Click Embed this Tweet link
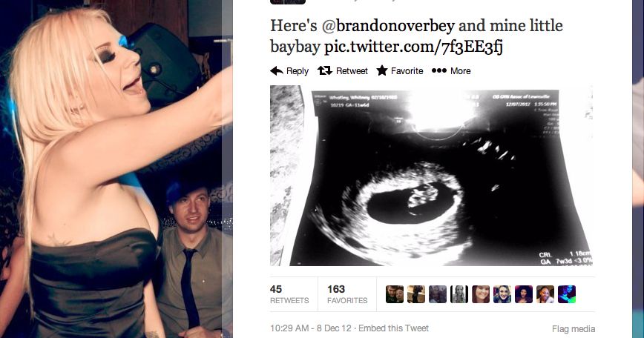The image size is (644, 338). coord(393,328)
